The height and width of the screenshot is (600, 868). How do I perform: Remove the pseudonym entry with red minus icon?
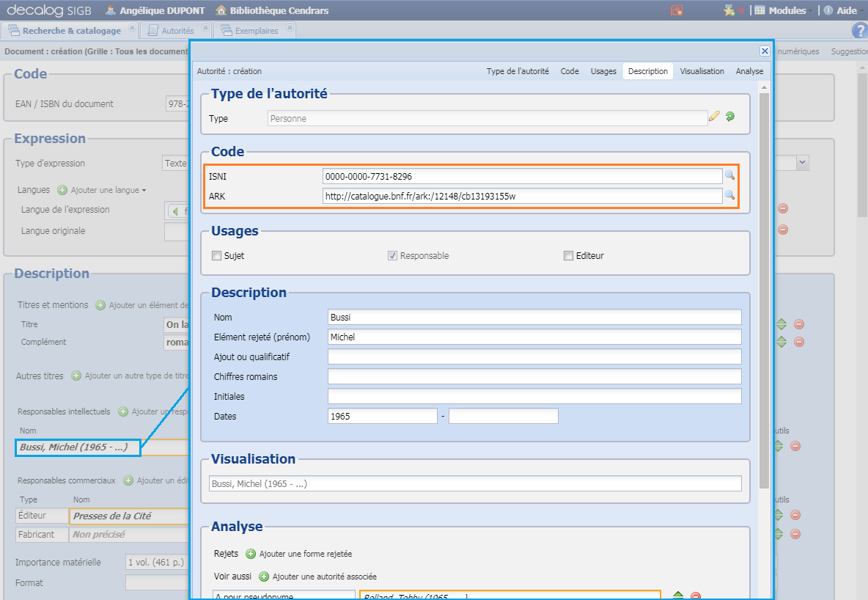(695, 596)
